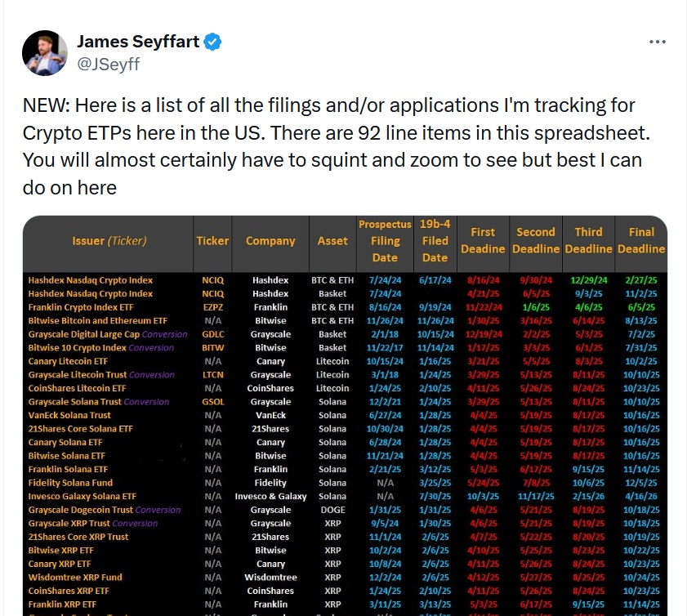This screenshot has width=687, height=616.
Task: Click James Seyffart's profile avatar photo
Action: 45,53
